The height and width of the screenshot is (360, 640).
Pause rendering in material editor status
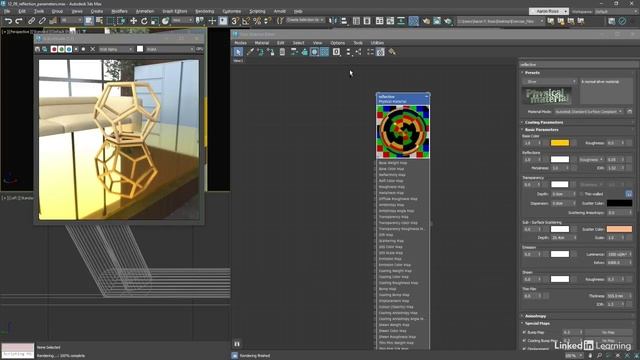tap(237, 344)
